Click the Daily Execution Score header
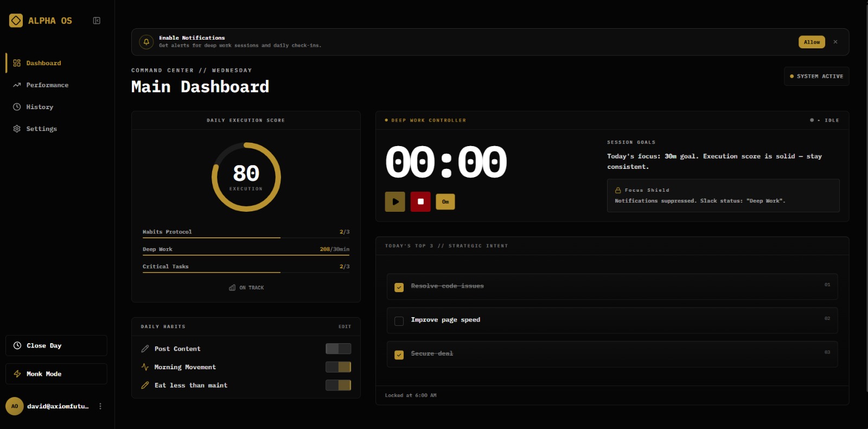Image resolution: width=868 pixels, height=429 pixels. (246, 120)
